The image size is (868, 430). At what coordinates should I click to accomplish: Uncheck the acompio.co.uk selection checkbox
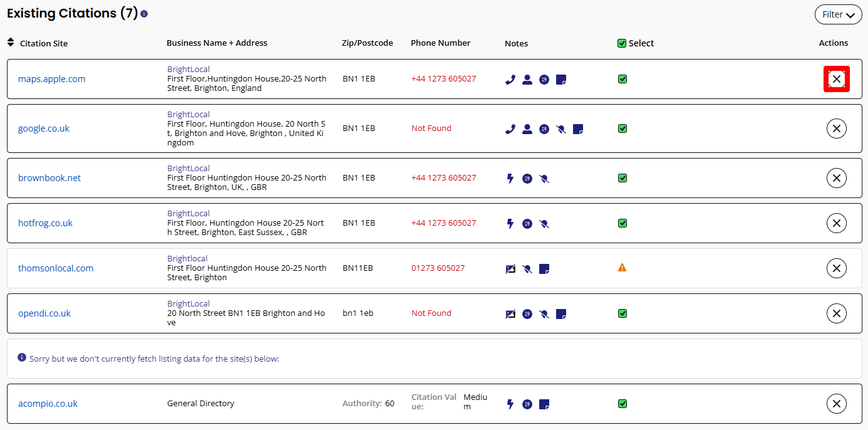(x=622, y=404)
